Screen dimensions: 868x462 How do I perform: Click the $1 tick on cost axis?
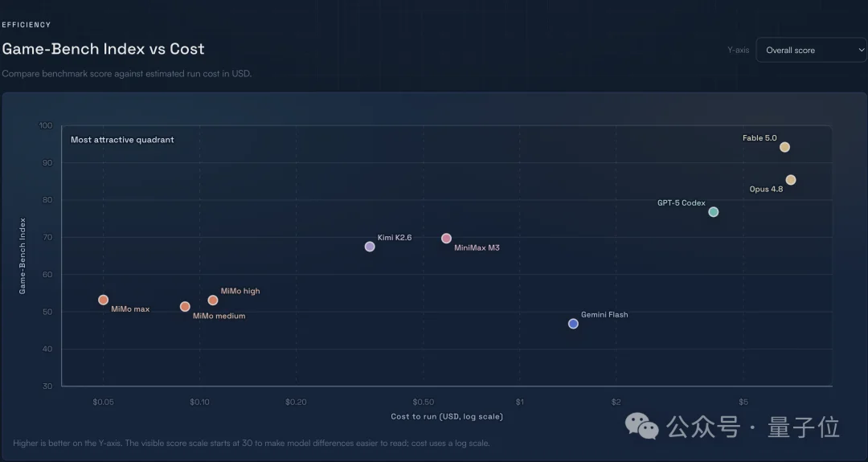point(520,402)
